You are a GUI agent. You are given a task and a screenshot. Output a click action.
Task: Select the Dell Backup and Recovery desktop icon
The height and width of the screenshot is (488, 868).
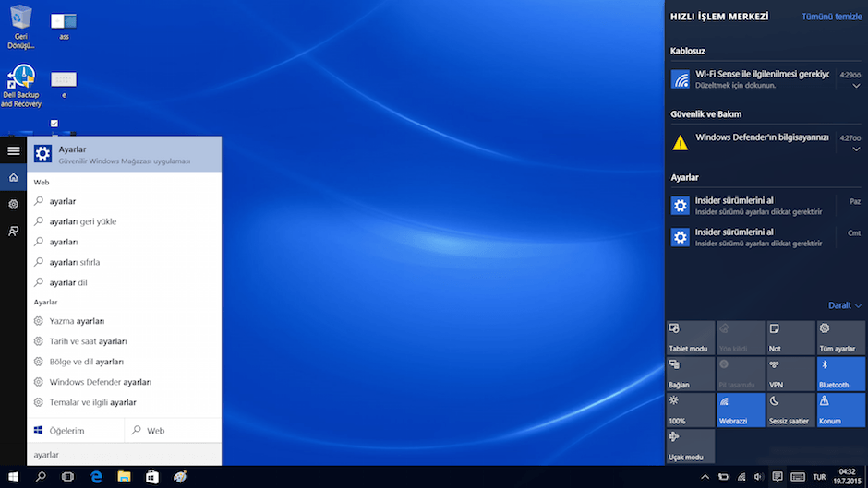[21, 86]
